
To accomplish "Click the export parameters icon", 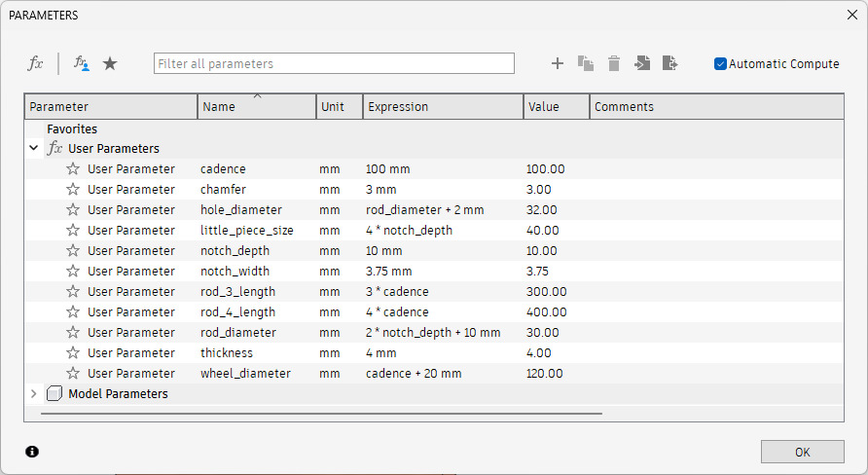I will [x=669, y=63].
